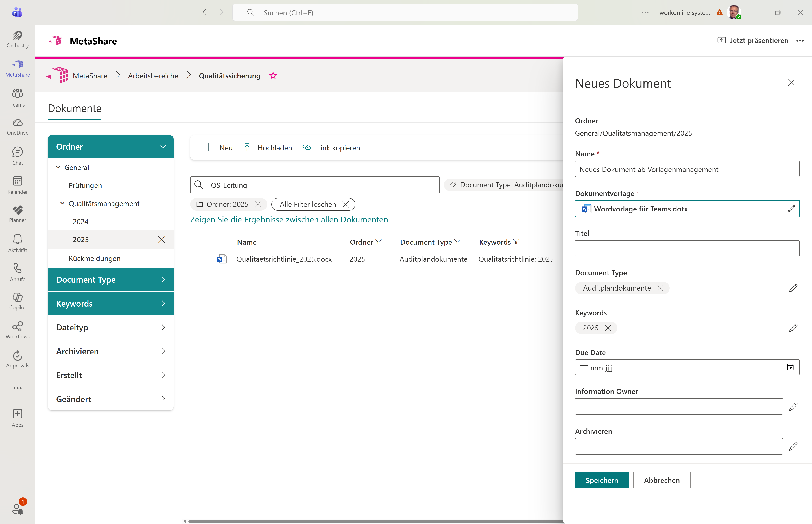Remove the Auditplandokumente tag
The image size is (812, 524).
[x=660, y=288]
